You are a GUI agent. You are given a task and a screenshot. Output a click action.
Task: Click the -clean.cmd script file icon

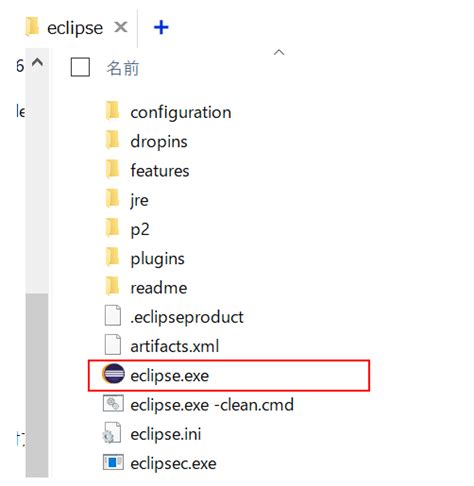[113, 403]
